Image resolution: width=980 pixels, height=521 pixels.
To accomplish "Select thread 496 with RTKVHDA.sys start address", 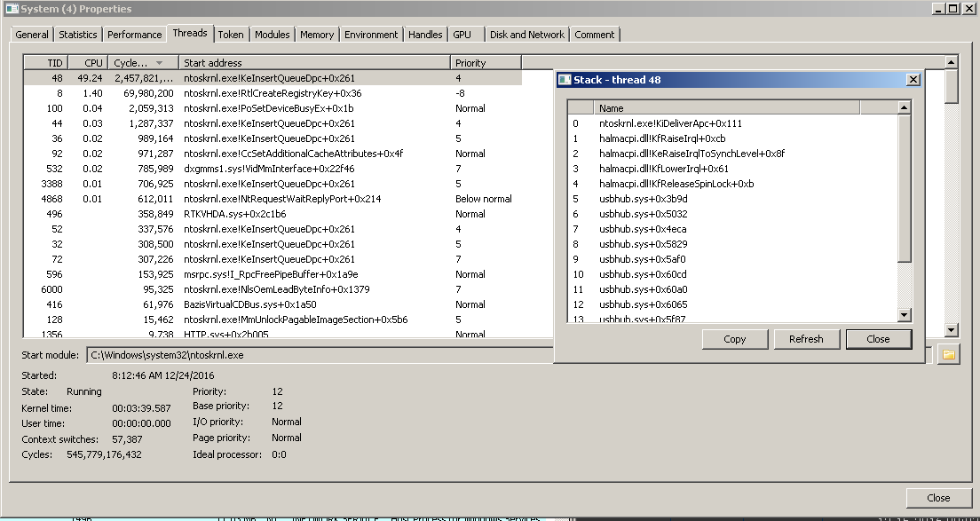I will click(266, 214).
